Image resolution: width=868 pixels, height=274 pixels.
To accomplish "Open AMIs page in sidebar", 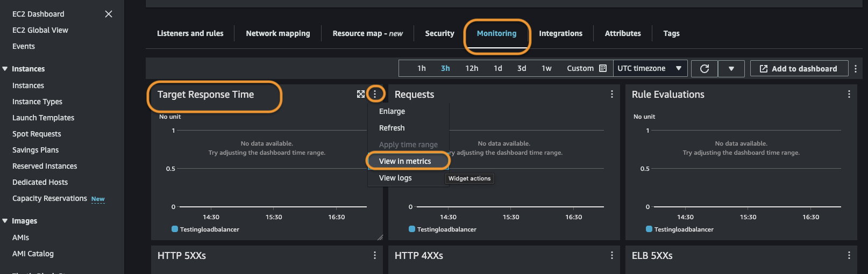I will 20,237.
